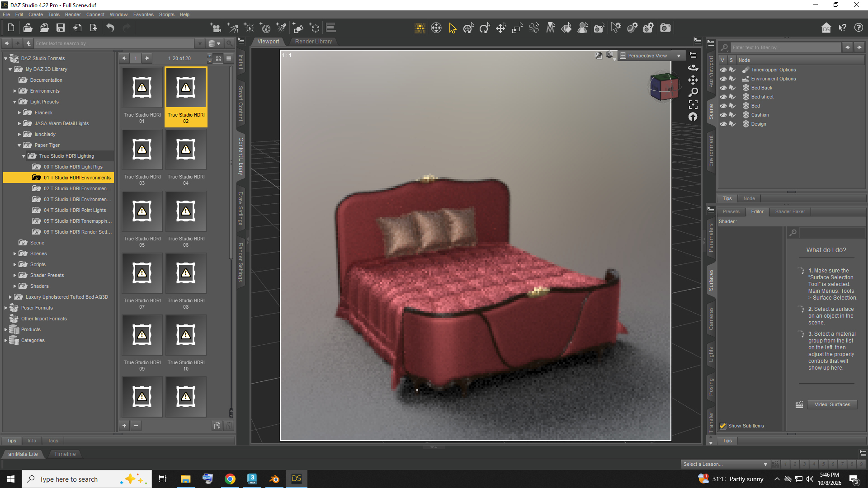Viewport: 868px width, 488px height.
Task: Click the Video: Surfaces button
Action: click(832, 404)
